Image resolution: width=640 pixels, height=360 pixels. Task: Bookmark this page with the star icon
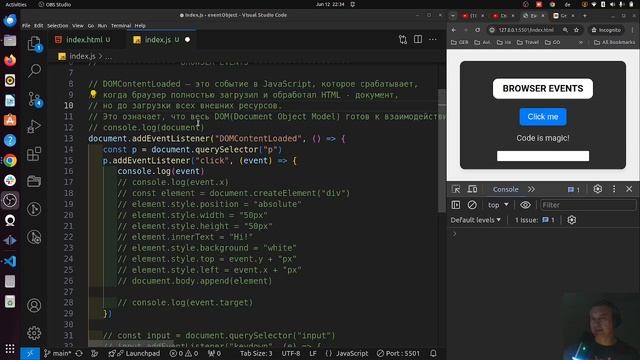tap(576, 30)
